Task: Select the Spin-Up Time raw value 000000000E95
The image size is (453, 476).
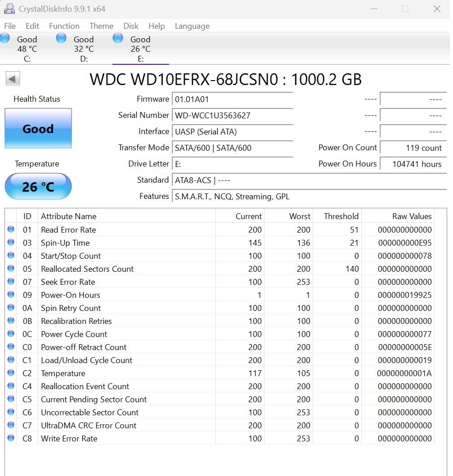Action: [x=405, y=243]
